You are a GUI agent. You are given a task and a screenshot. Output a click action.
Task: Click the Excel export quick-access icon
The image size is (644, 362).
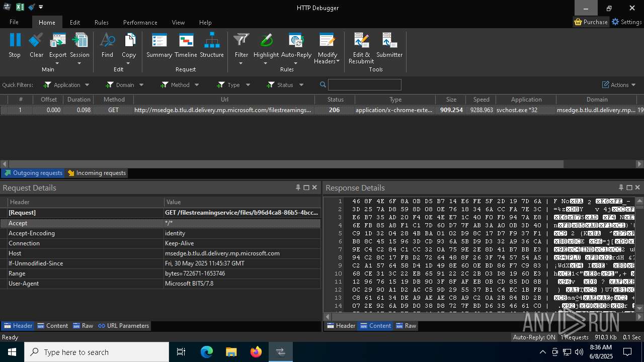point(20,7)
